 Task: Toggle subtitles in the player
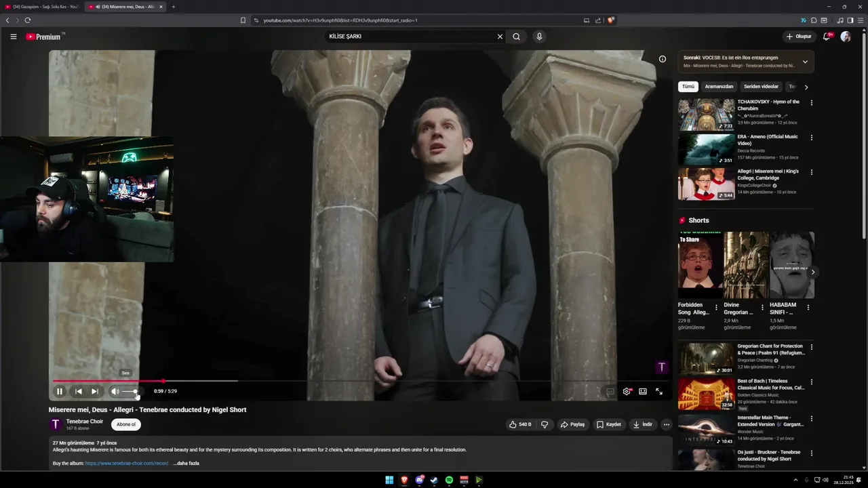(610, 391)
